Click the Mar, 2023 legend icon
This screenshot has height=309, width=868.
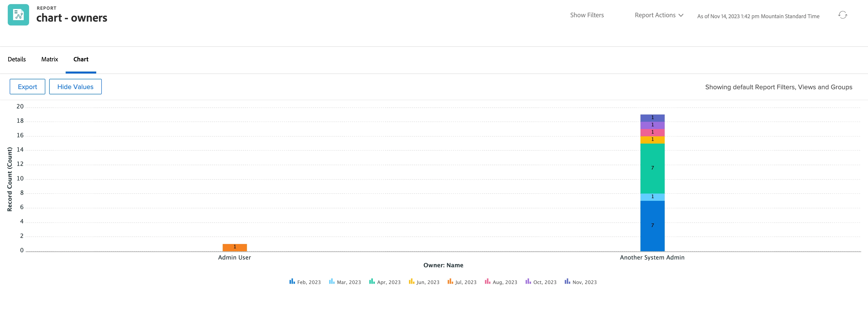tap(331, 281)
